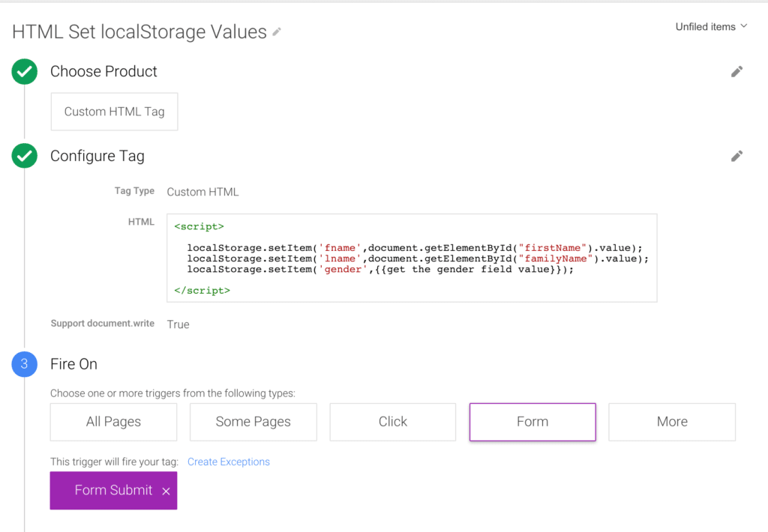Click the tag title HTML Set localStorage Values
This screenshot has height=532, width=768.
pos(139,31)
